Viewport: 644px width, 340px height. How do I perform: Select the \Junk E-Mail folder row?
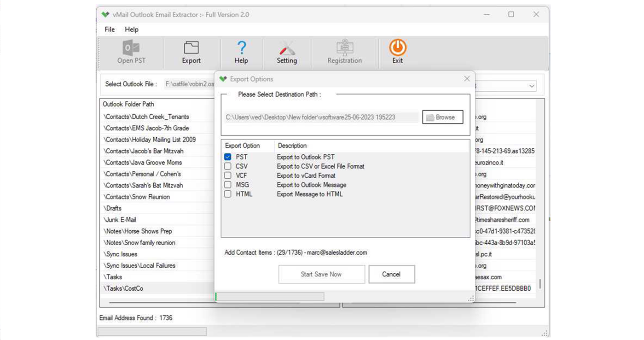pyautogui.click(x=157, y=220)
